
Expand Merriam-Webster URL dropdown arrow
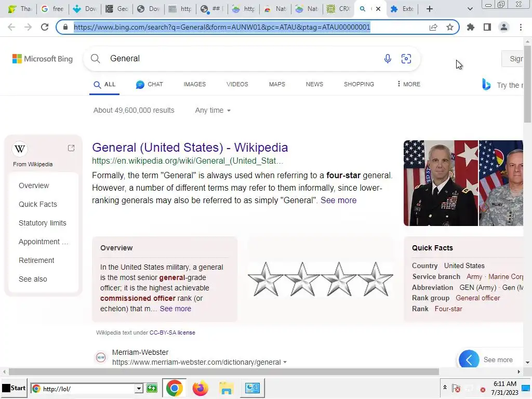(x=285, y=362)
